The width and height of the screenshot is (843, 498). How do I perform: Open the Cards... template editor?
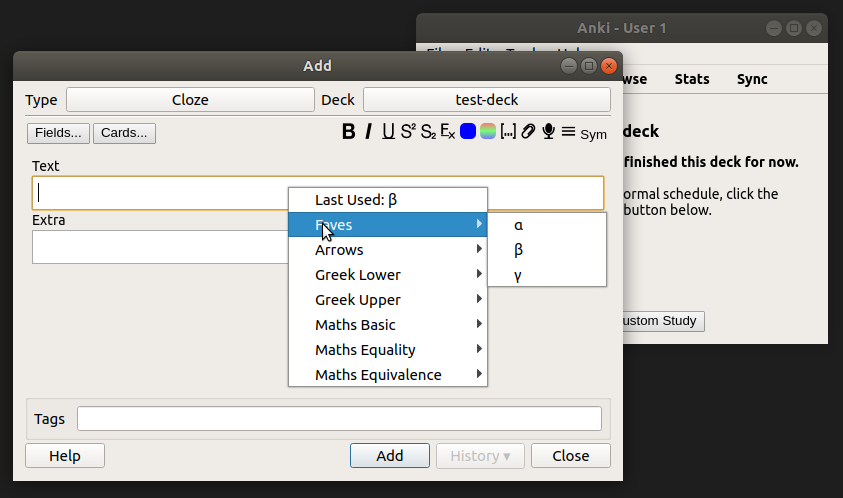tap(124, 133)
